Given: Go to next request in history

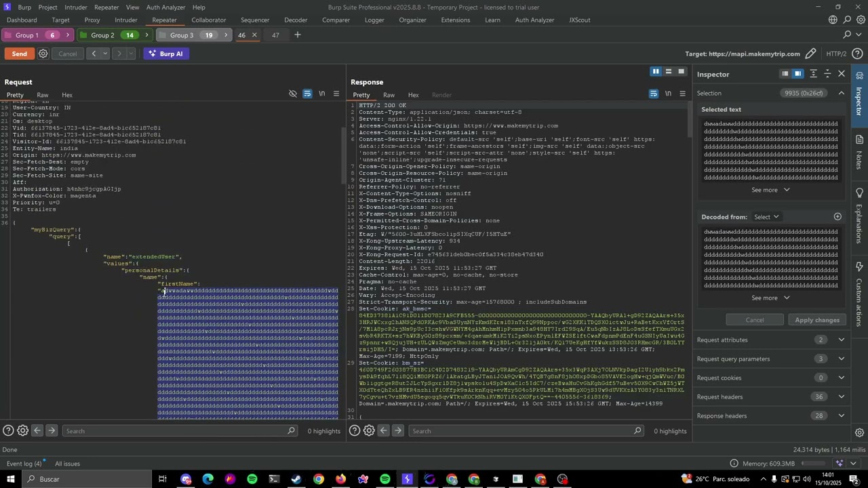Looking at the screenshot, I should click(119, 54).
